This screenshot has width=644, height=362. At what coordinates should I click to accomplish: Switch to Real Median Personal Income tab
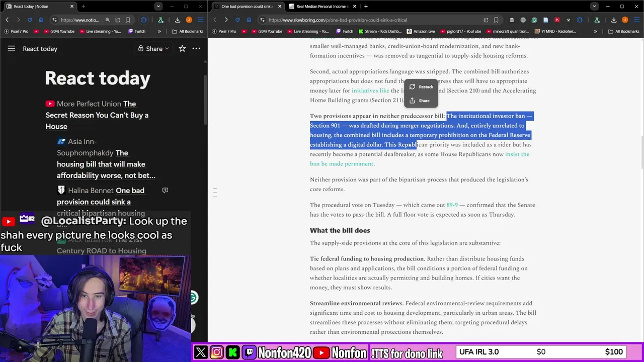(x=322, y=7)
